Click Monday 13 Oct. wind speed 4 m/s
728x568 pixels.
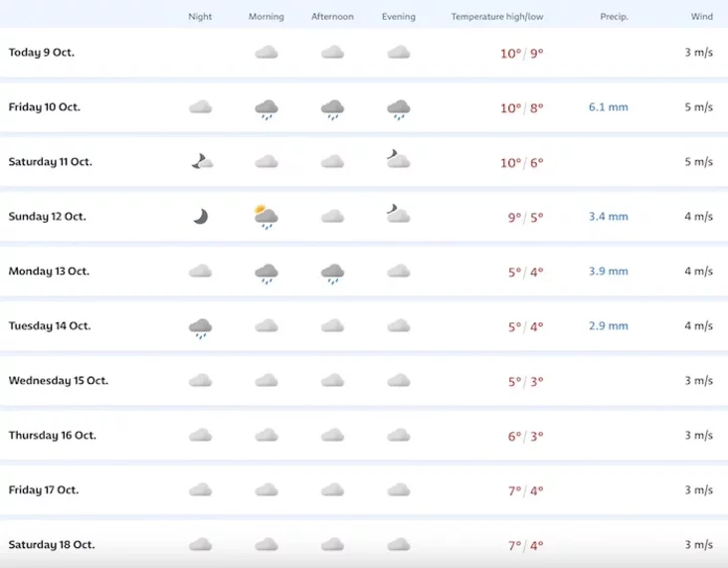click(x=698, y=272)
